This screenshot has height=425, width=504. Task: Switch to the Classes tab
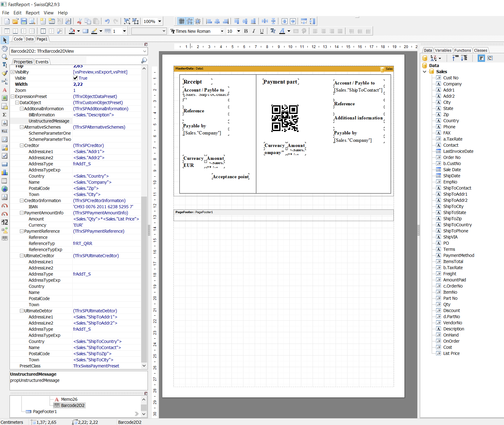[x=480, y=50]
